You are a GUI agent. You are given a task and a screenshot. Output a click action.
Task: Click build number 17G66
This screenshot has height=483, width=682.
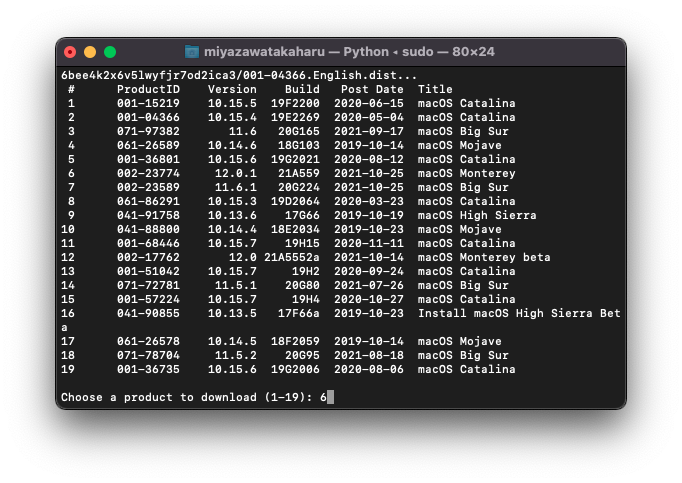tap(302, 215)
